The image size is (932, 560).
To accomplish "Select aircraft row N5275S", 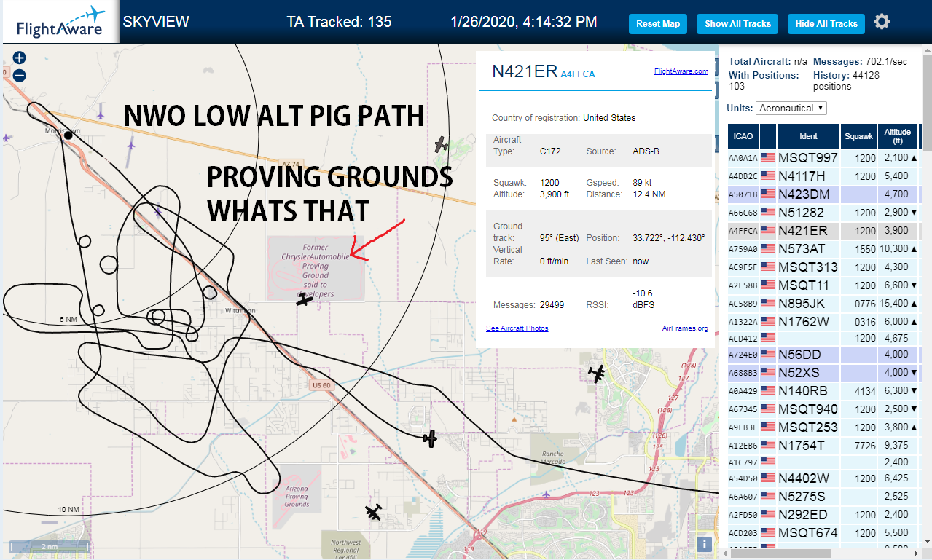I will click(x=823, y=497).
